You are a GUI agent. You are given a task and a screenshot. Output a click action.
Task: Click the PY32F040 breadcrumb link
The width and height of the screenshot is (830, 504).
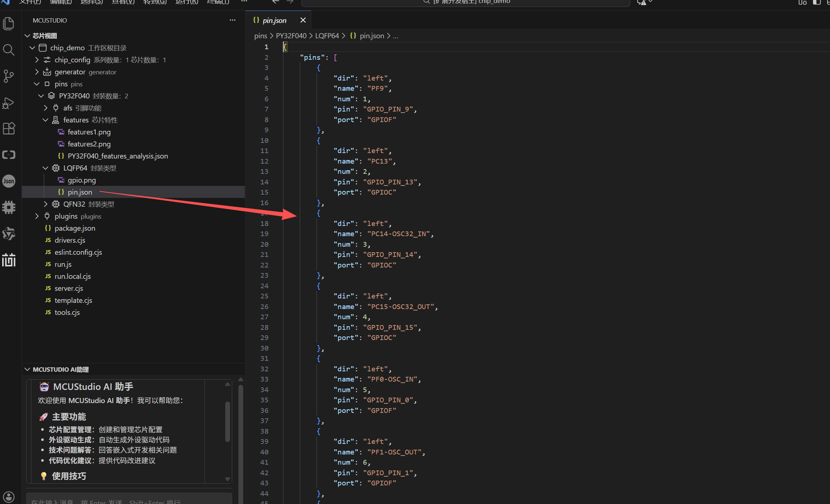pos(291,35)
